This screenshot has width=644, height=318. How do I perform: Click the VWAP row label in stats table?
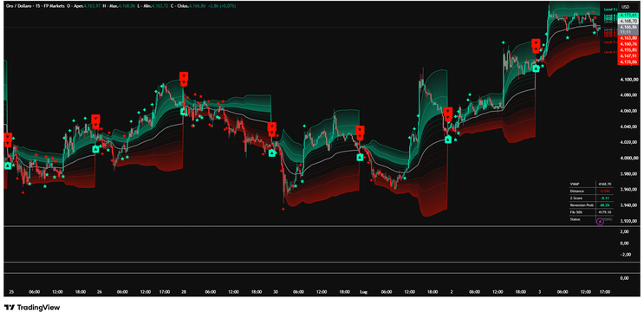point(575,184)
